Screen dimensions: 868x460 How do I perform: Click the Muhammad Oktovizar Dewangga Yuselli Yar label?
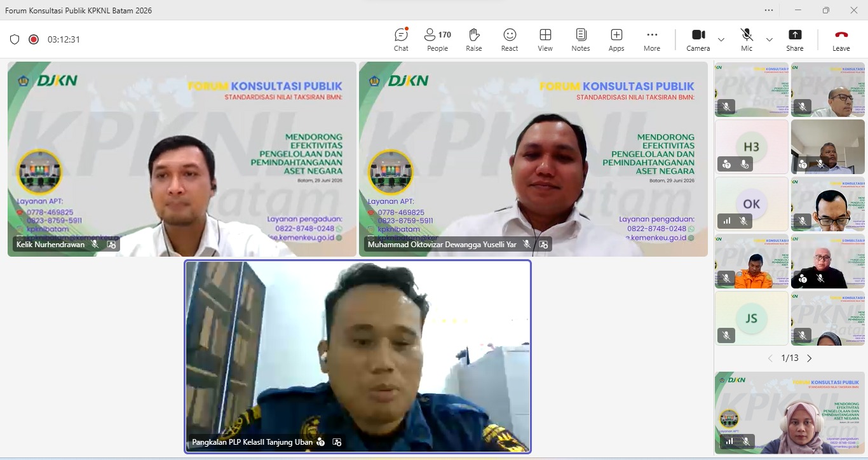click(442, 244)
